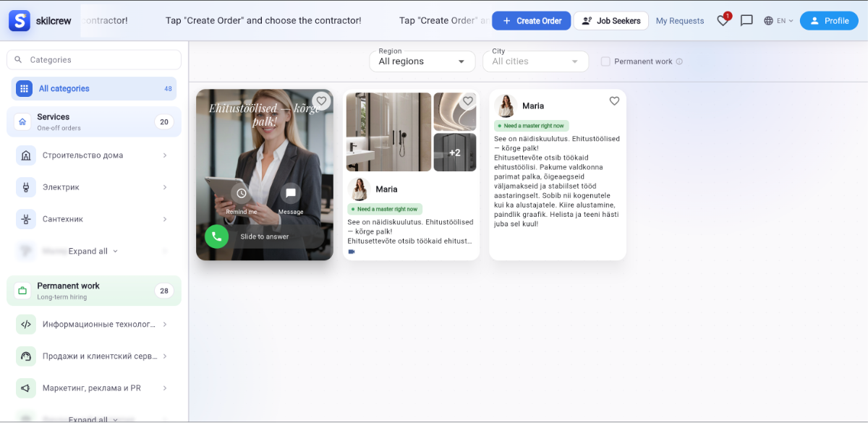Expand Маркетинг, реклама и PR chevron
868x423 pixels.
coord(165,388)
